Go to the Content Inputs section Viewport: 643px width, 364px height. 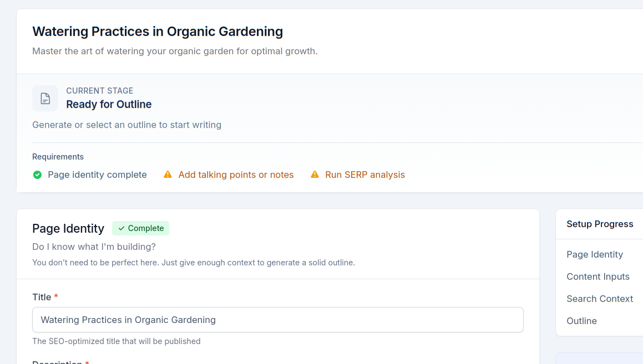coord(598,276)
